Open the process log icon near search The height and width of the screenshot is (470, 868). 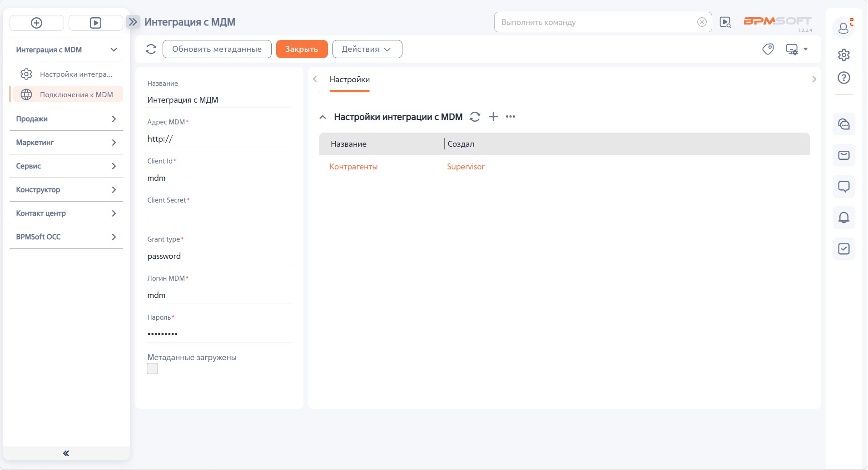click(725, 22)
